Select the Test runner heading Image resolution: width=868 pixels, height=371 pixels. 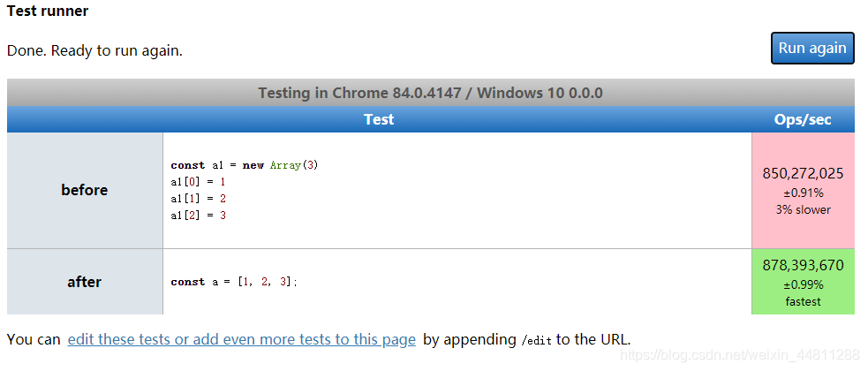48,11
